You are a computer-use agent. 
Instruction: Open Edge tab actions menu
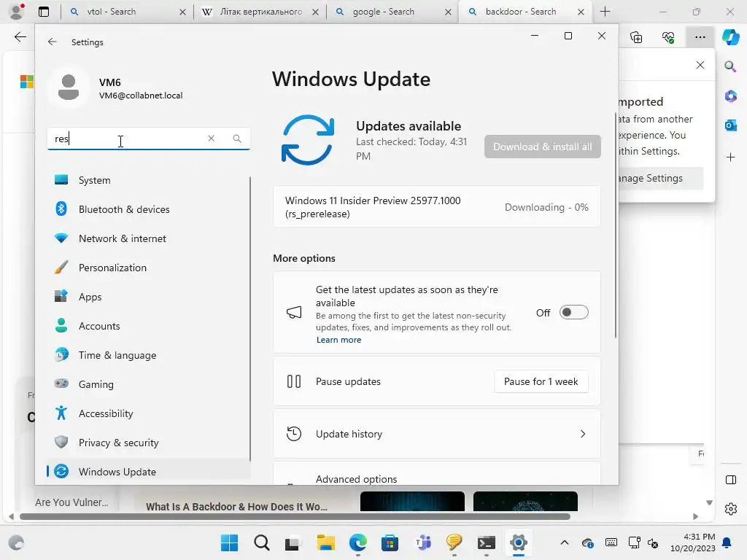coord(43,12)
